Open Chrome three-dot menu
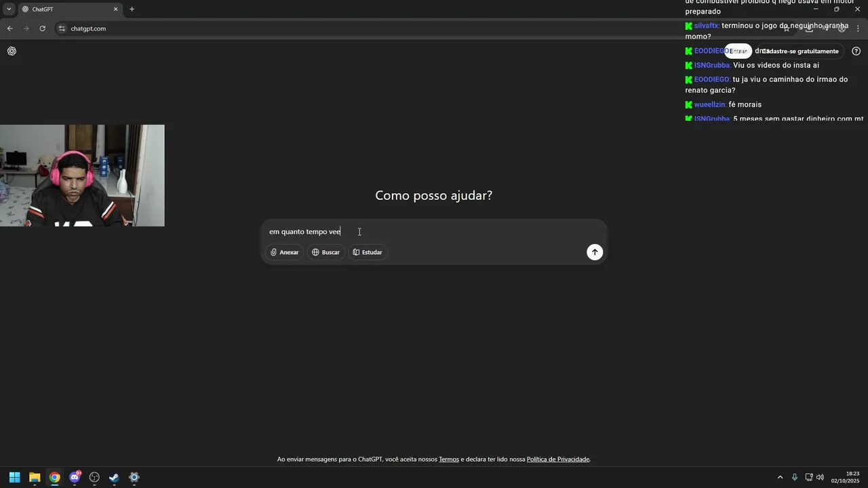The width and height of the screenshot is (868, 488). point(858,28)
